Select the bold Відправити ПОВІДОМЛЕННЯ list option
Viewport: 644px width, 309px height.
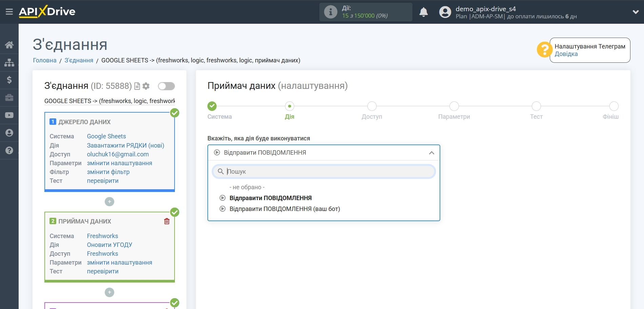(270, 198)
